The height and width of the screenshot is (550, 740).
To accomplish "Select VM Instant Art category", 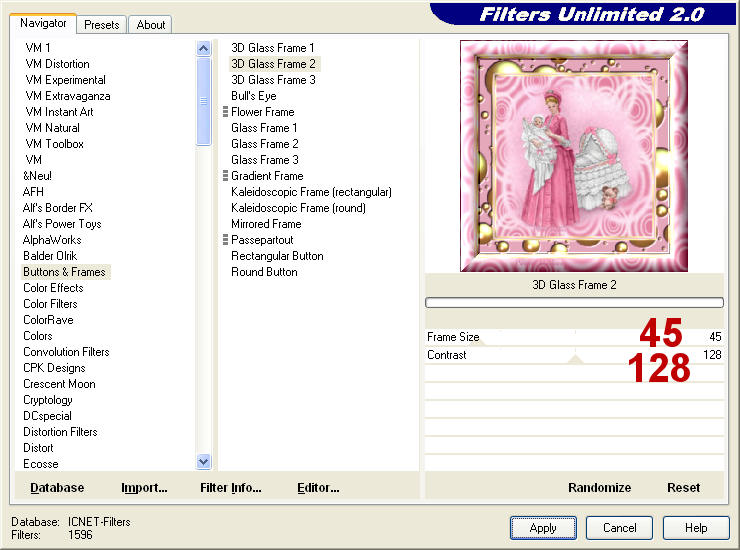I will [59, 112].
